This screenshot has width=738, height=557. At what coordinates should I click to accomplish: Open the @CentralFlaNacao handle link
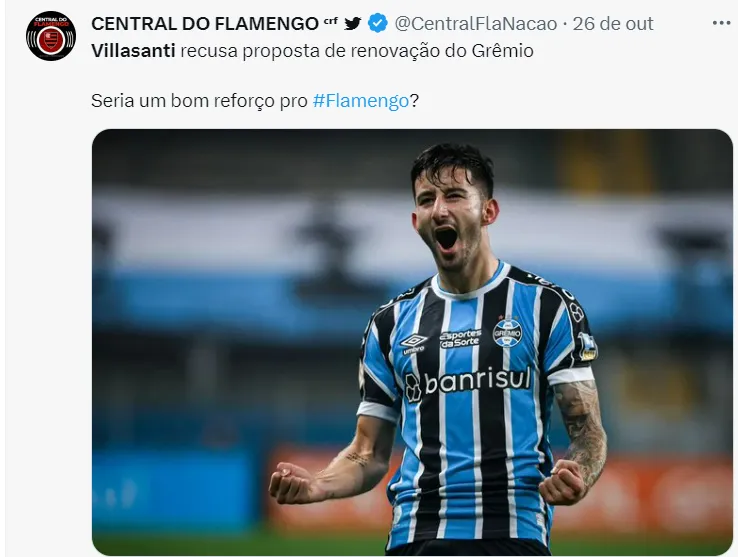click(x=475, y=24)
